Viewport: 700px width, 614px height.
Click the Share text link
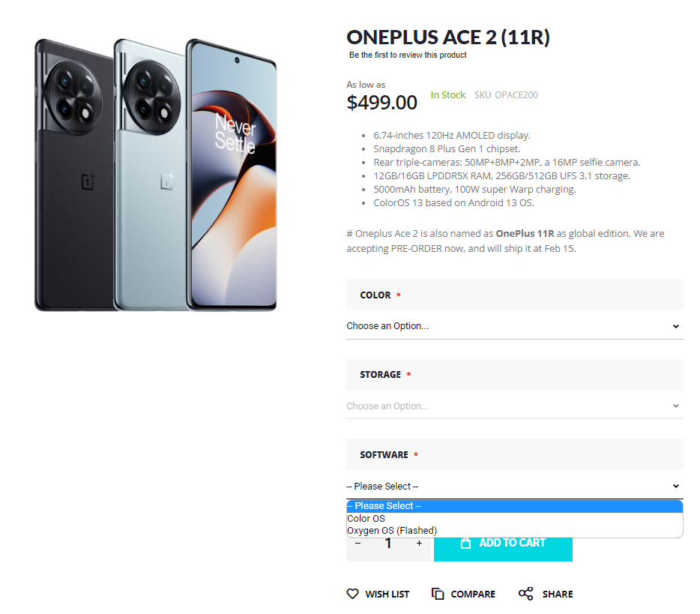click(558, 594)
